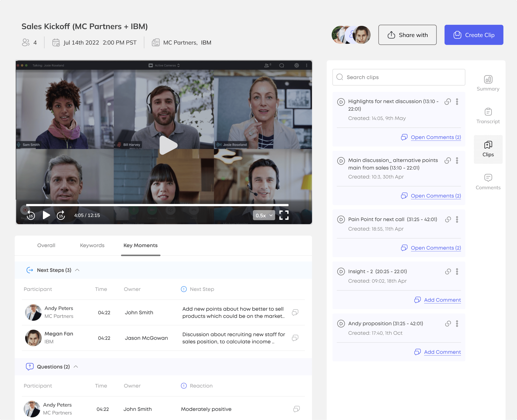Click the attendees count icon
The image size is (517, 420).
click(26, 43)
